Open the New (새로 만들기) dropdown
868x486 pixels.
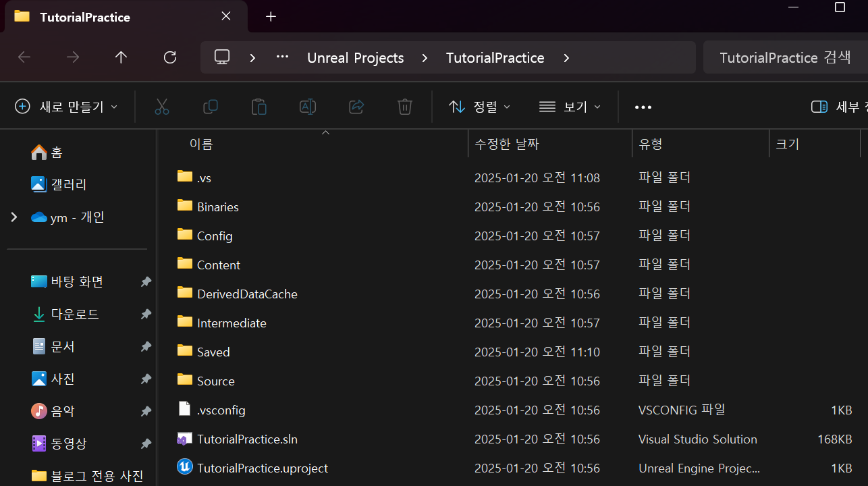[x=66, y=107]
